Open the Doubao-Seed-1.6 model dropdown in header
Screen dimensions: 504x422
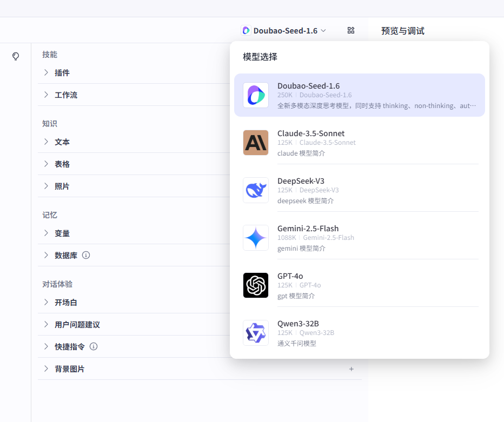click(283, 31)
